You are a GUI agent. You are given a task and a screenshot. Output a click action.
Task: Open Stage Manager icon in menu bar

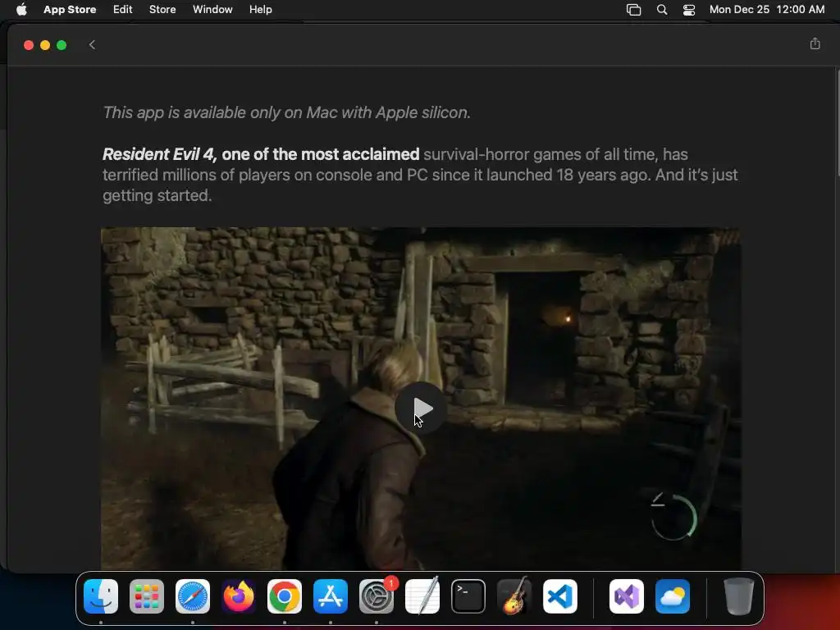[634, 10]
